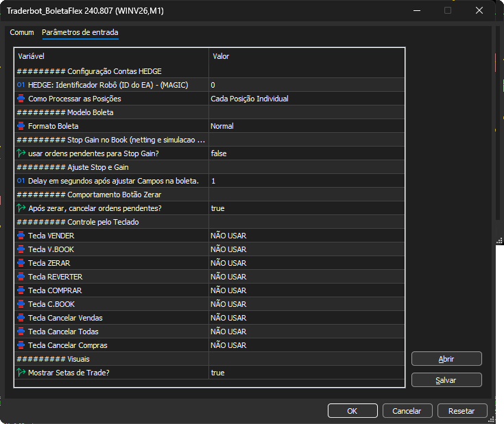504x424 pixels.
Task: Click the enum icon beside Tecla ZERAR
Action: pyautogui.click(x=21, y=263)
